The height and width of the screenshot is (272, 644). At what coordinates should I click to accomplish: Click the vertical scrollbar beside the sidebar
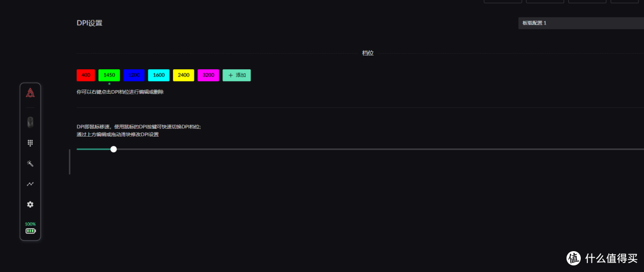click(69, 162)
